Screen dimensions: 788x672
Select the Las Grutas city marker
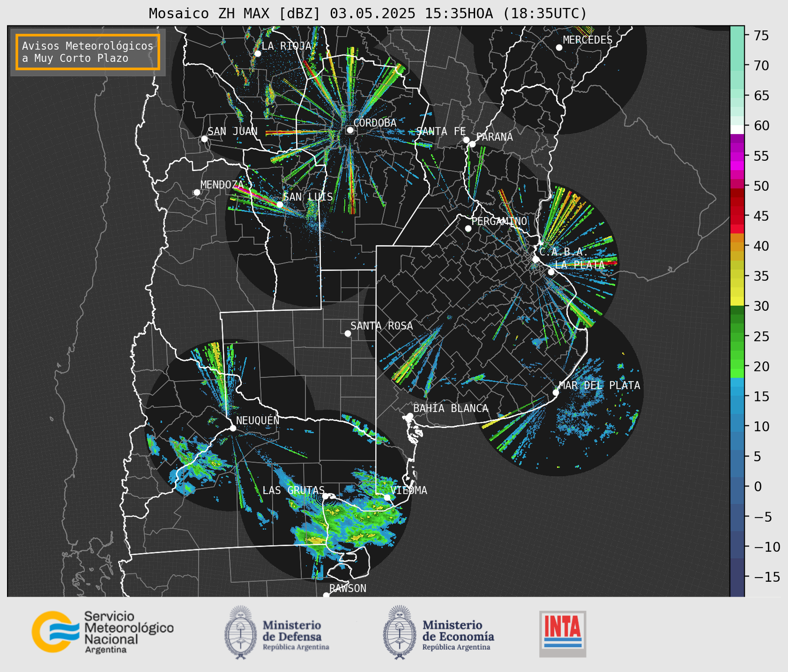(326, 496)
